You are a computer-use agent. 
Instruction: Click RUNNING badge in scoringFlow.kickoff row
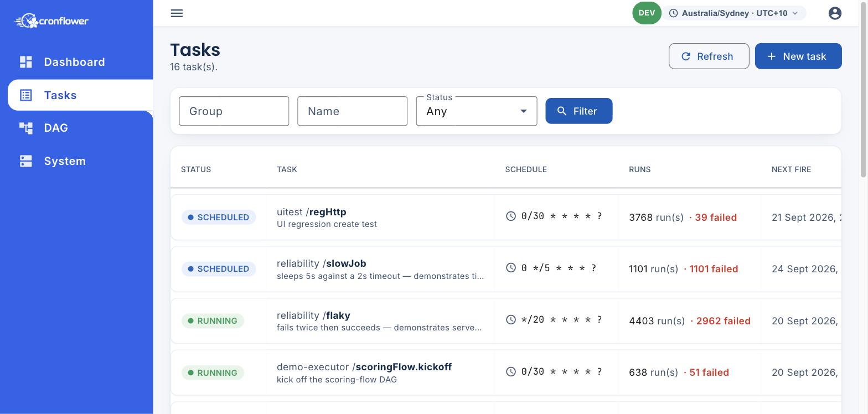[213, 373]
